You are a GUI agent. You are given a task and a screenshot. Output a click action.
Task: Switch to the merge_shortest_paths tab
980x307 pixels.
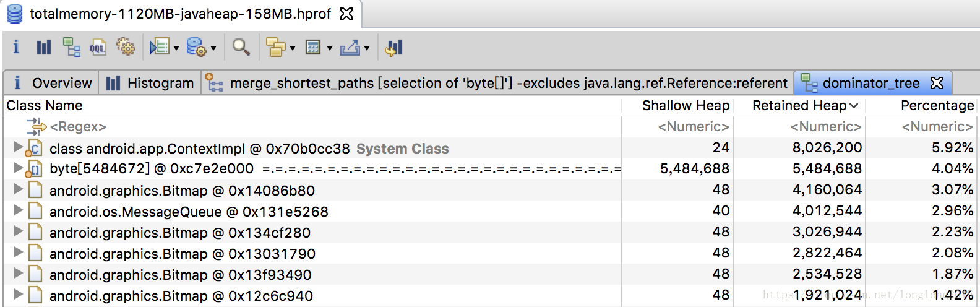tap(498, 83)
